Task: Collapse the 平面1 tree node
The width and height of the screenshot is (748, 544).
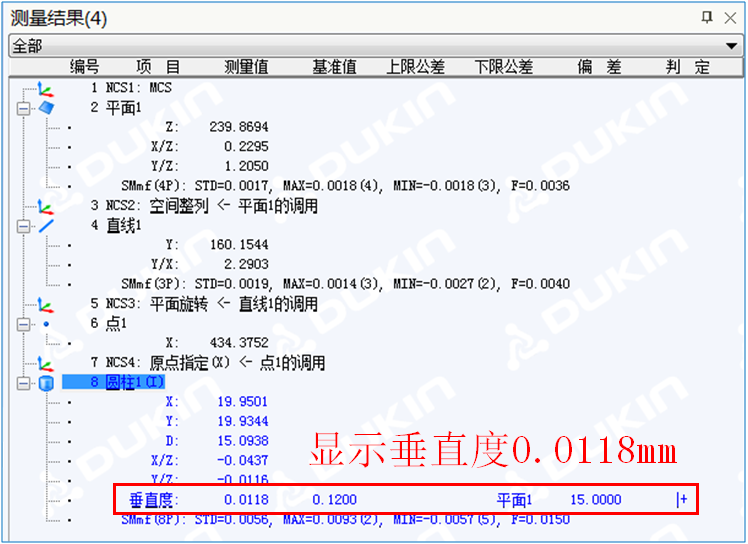Action: (23, 108)
